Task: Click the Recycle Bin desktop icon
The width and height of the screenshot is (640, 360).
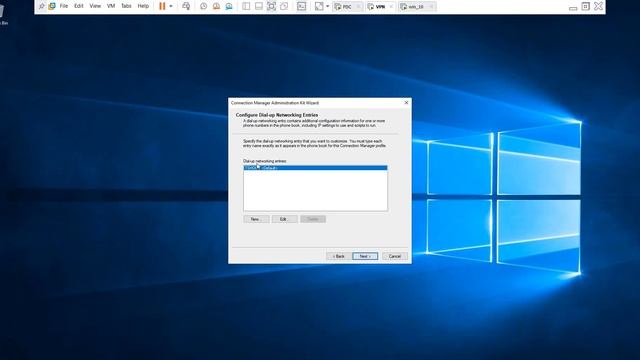Action: point(2,14)
